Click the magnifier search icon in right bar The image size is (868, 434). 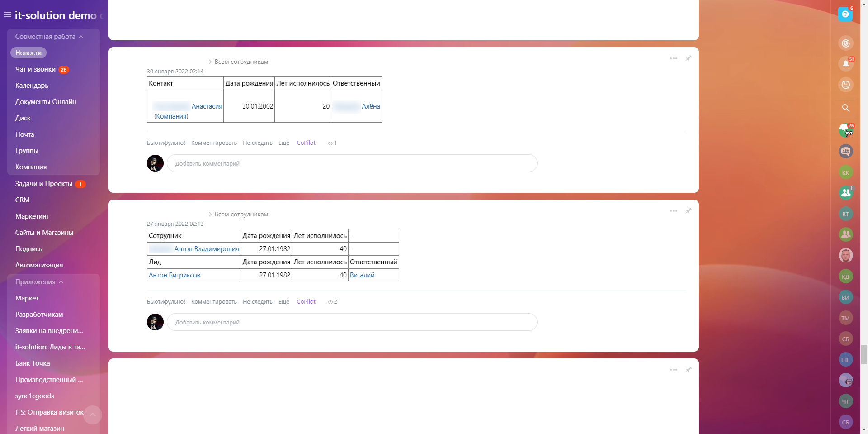pyautogui.click(x=846, y=108)
